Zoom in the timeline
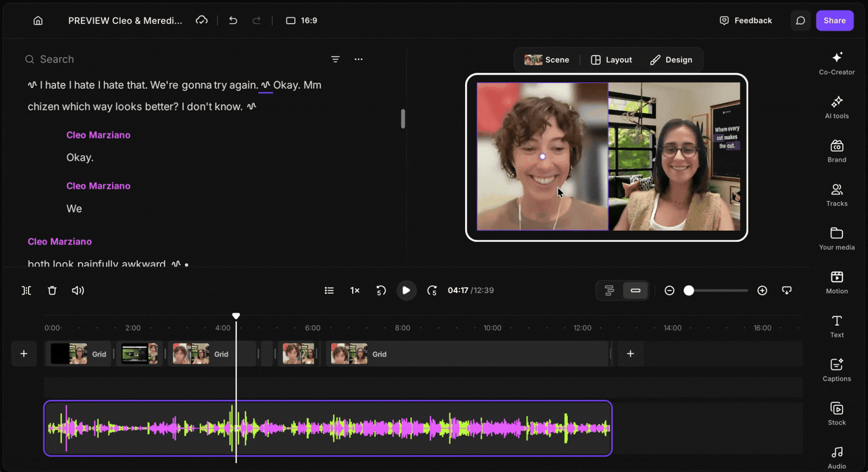The width and height of the screenshot is (868, 472). tap(762, 291)
